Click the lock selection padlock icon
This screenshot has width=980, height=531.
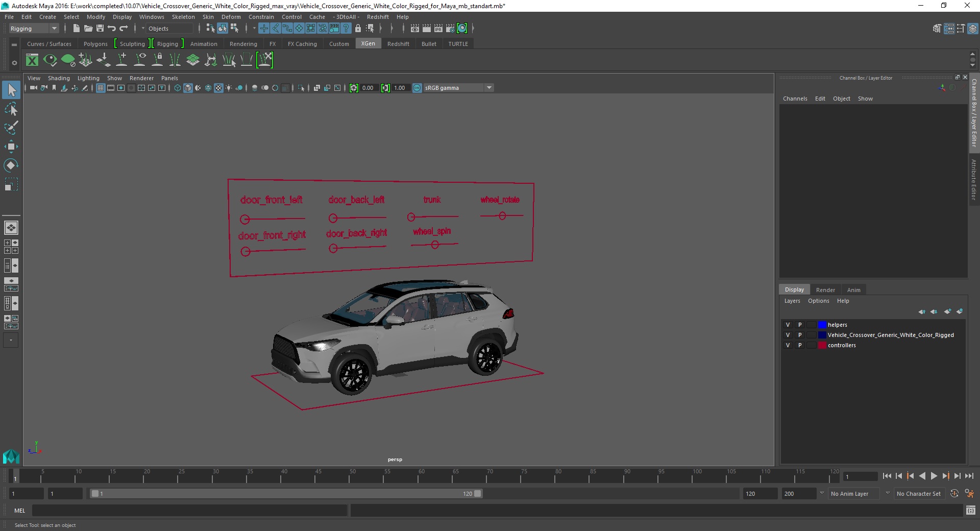point(358,29)
